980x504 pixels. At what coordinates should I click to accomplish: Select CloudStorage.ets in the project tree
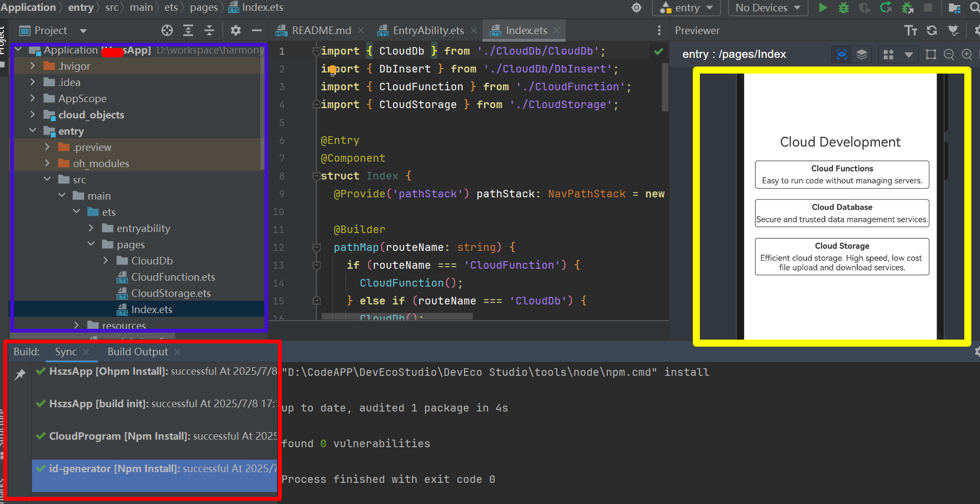pos(171,293)
